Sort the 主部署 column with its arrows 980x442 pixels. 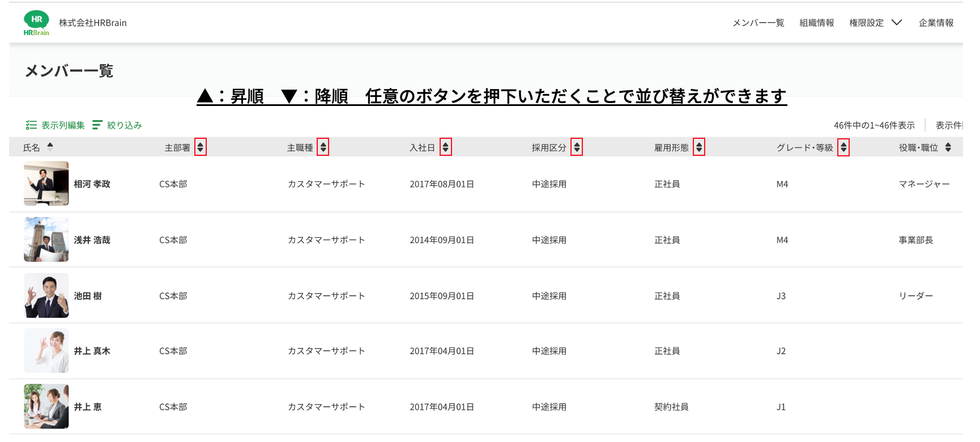point(200,147)
